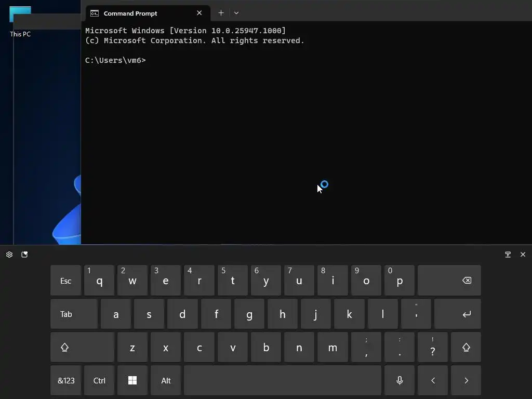Tap the right arrow key
The image size is (532, 399).
pyautogui.click(x=466, y=380)
